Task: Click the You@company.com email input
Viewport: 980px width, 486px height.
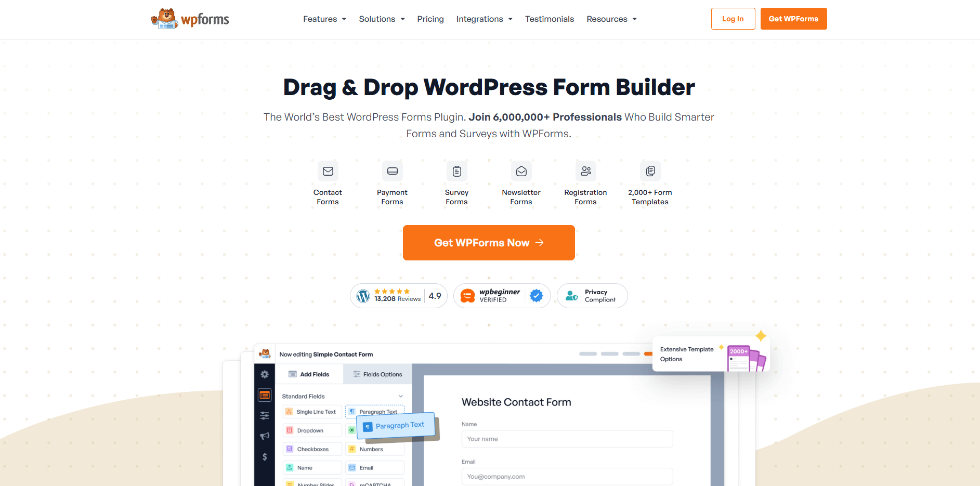Action: [x=567, y=477]
